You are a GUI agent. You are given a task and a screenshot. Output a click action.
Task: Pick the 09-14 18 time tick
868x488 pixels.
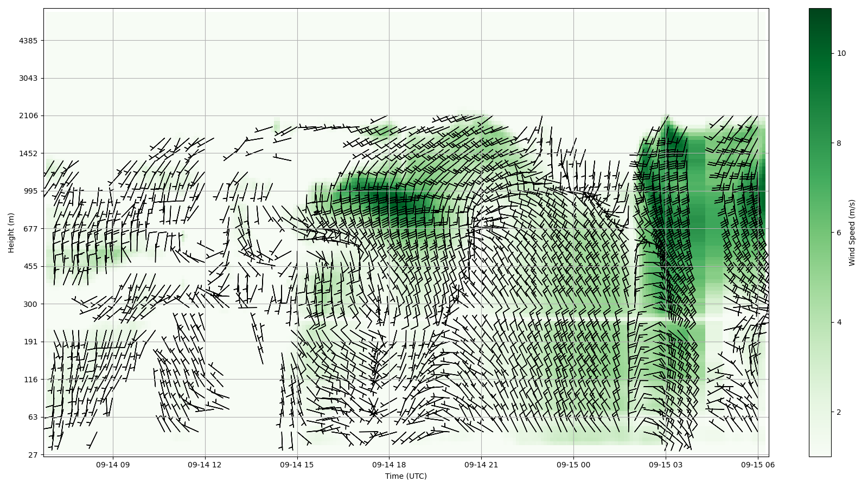(x=389, y=465)
